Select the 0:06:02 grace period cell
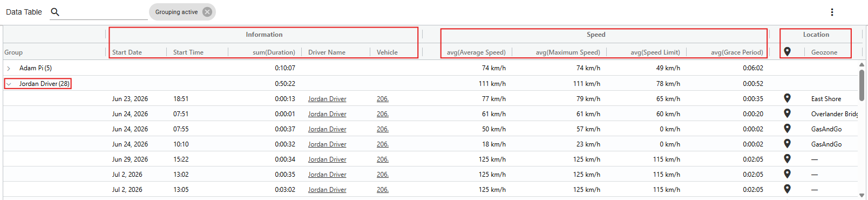The image size is (868, 200). tap(753, 68)
